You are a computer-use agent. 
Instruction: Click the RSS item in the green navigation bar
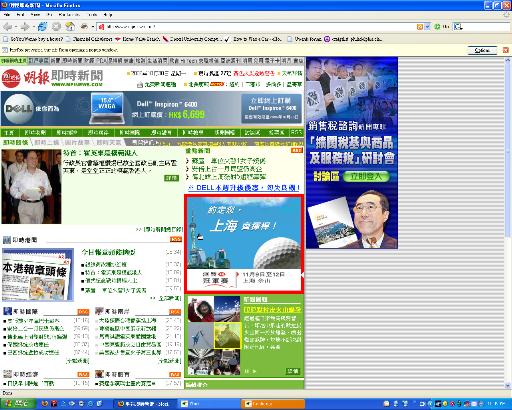click(x=296, y=133)
